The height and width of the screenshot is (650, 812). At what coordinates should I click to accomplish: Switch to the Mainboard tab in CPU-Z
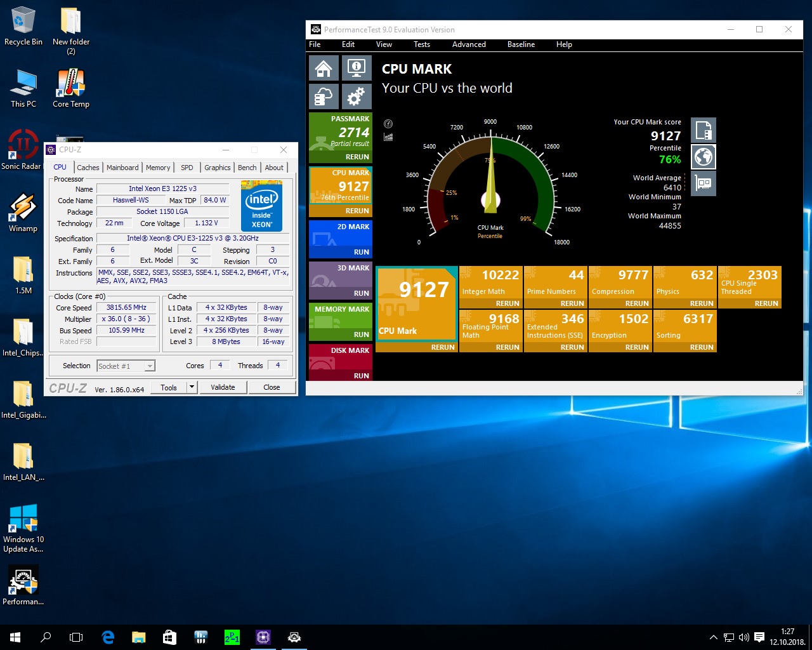coord(122,168)
